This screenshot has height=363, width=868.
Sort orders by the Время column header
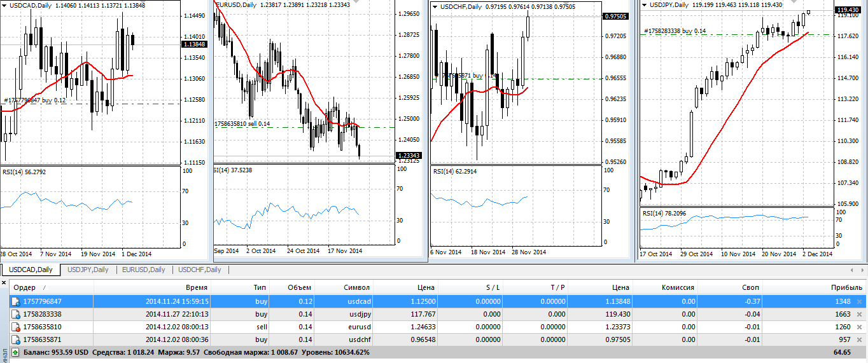click(x=196, y=287)
